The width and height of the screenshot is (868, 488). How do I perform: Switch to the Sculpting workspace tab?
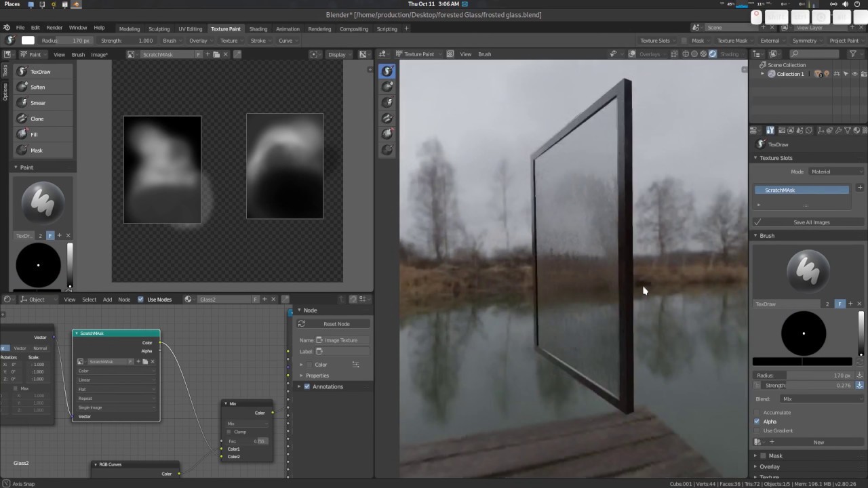159,28
